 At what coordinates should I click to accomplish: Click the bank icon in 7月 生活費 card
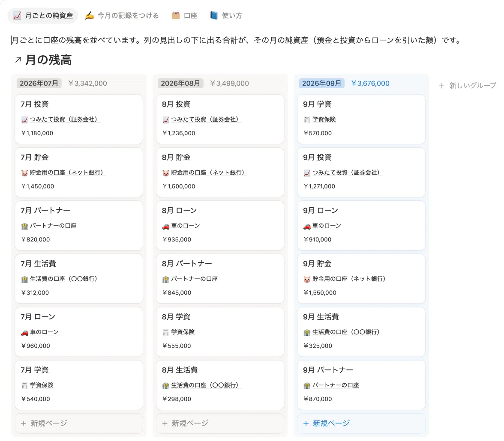[x=24, y=279]
